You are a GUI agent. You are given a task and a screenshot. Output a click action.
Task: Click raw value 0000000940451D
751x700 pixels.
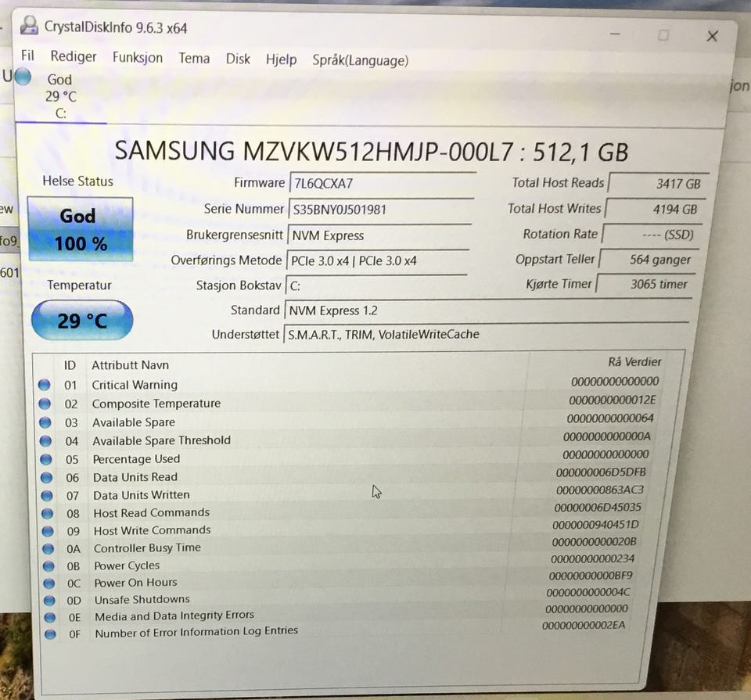pos(595,524)
